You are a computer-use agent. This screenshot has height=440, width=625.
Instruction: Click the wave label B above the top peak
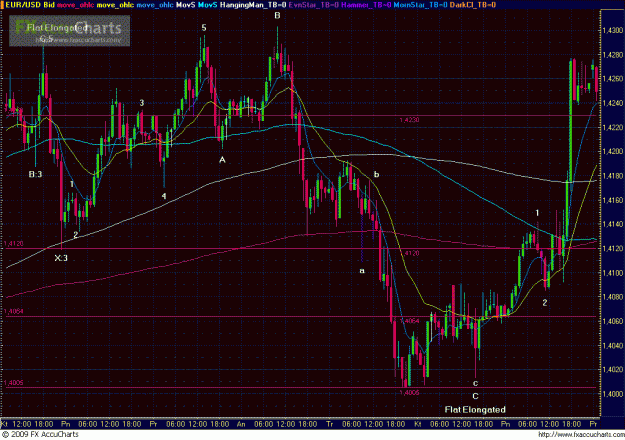point(277,16)
